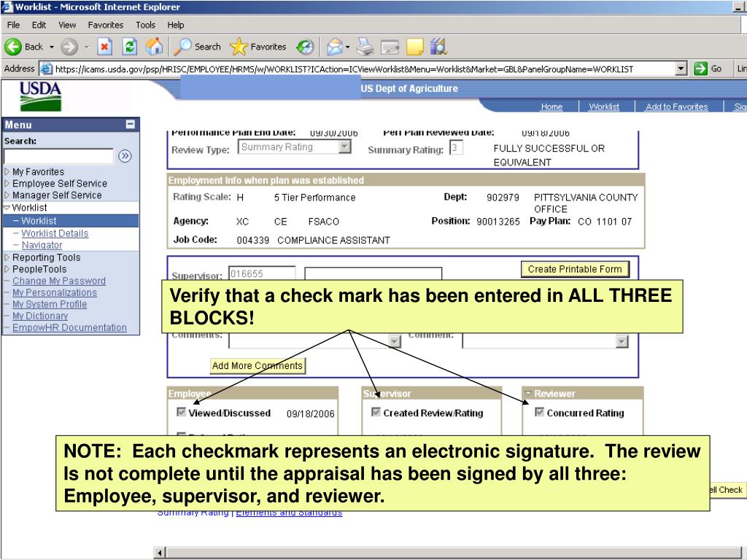747x560 pixels.
Task: Open the Help menu
Action: 175,25
